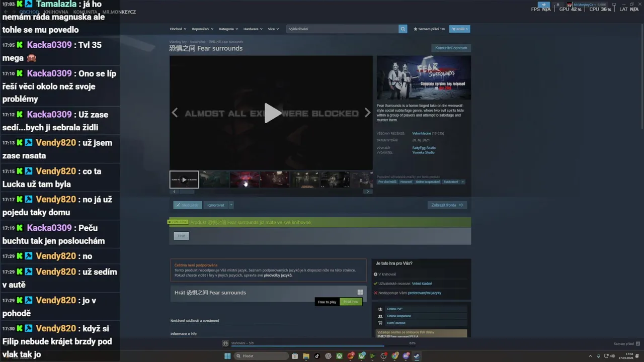Open Nenáročné breadcrumb
The width and height of the screenshot is (644, 362).
(198, 42)
